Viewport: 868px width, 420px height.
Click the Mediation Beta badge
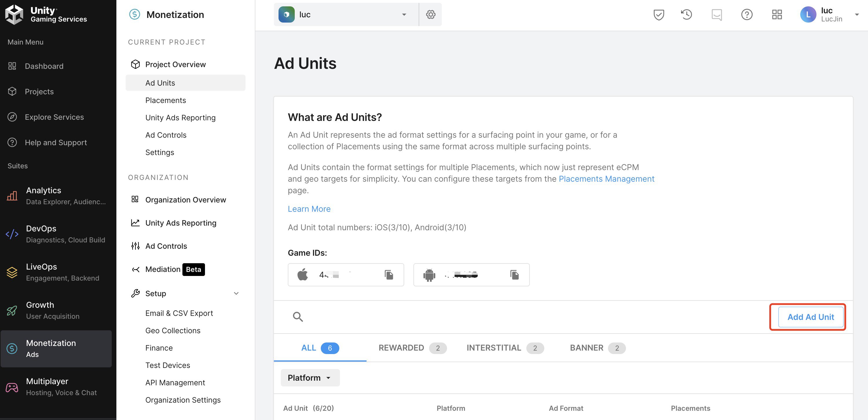click(193, 269)
